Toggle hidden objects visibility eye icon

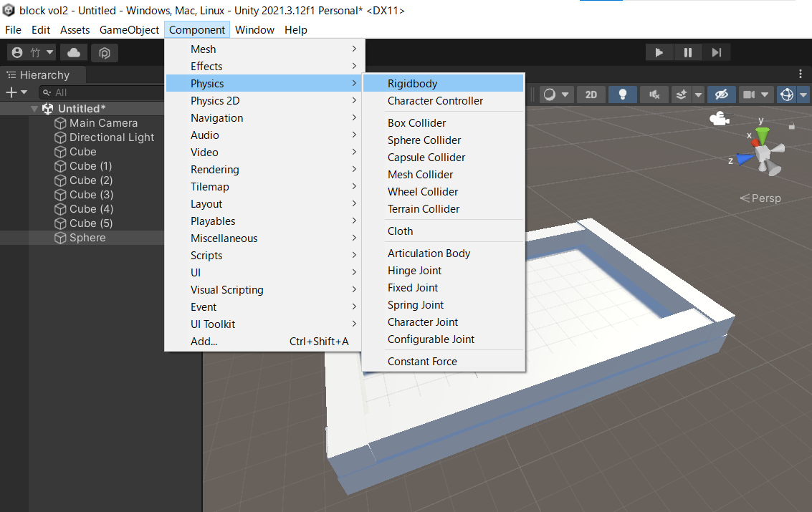tap(722, 95)
